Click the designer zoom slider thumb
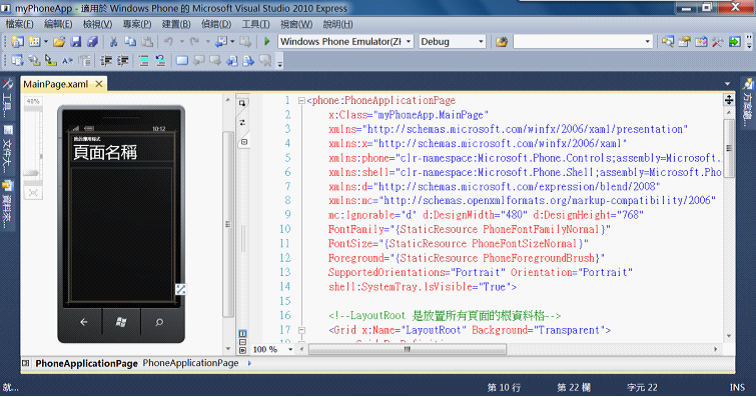The height and width of the screenshot is (397, 756). 32,173
